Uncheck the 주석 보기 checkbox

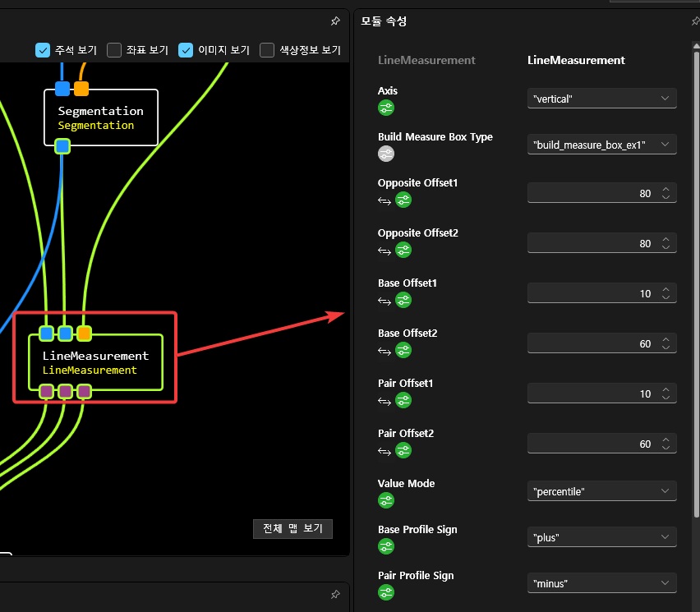coord(44,50)
